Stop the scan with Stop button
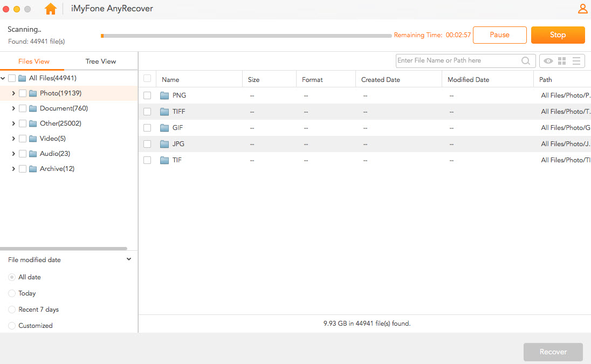Viewport: 591px width, 364px height. pos(558,35)
